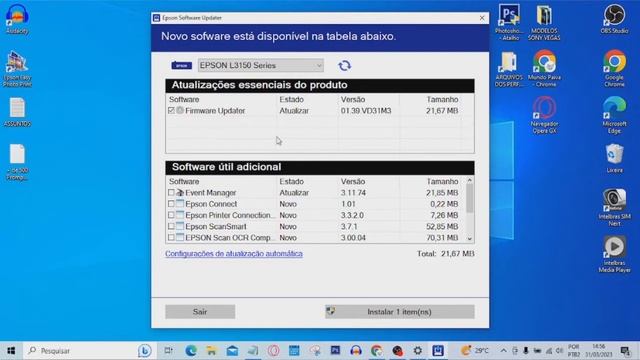The image size is (640, 360).
Task: Open Mail app from the taskbar
Action: coord(232,351)
